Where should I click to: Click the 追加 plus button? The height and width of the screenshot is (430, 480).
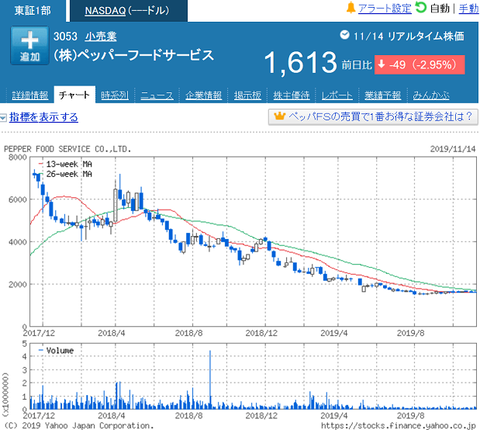30,46
